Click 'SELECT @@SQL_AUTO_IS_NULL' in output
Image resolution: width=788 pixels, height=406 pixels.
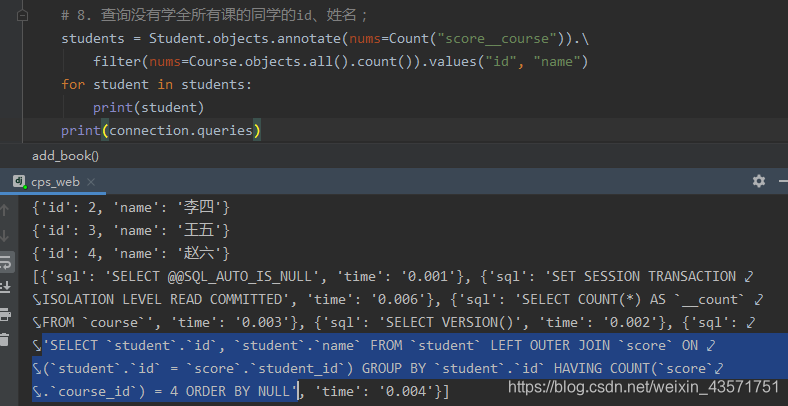coord(212,276)
